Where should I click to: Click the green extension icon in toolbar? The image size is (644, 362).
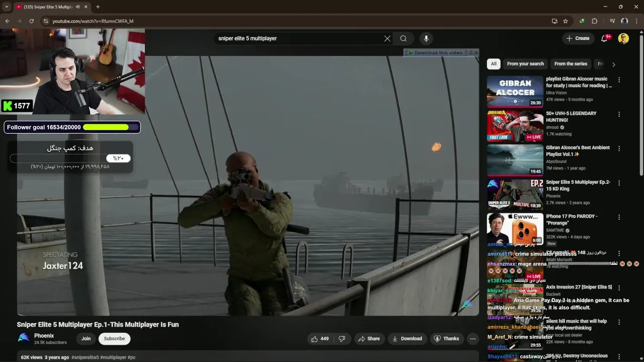pos(582,21)
